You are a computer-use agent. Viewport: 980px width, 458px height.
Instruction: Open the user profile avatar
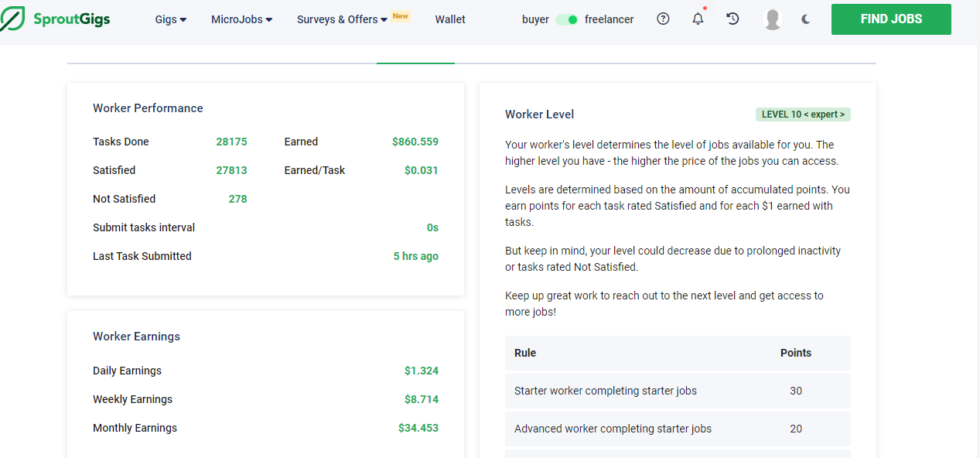(x=772, y=19)
